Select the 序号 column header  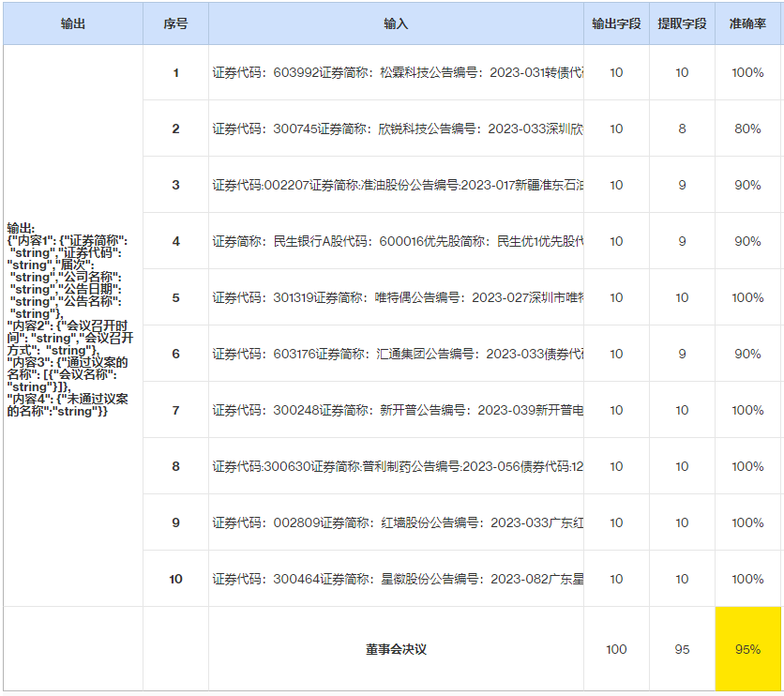coord(175,23)
